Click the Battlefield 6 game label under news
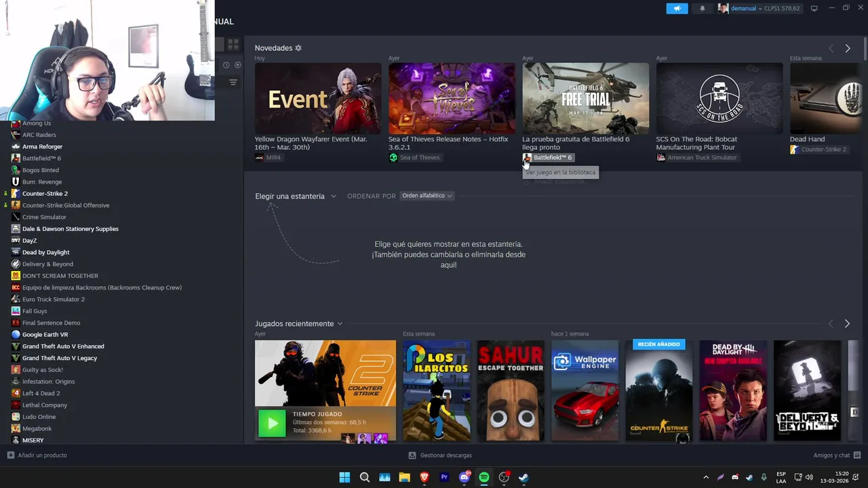The image size is (868, 488). [548, 157]
